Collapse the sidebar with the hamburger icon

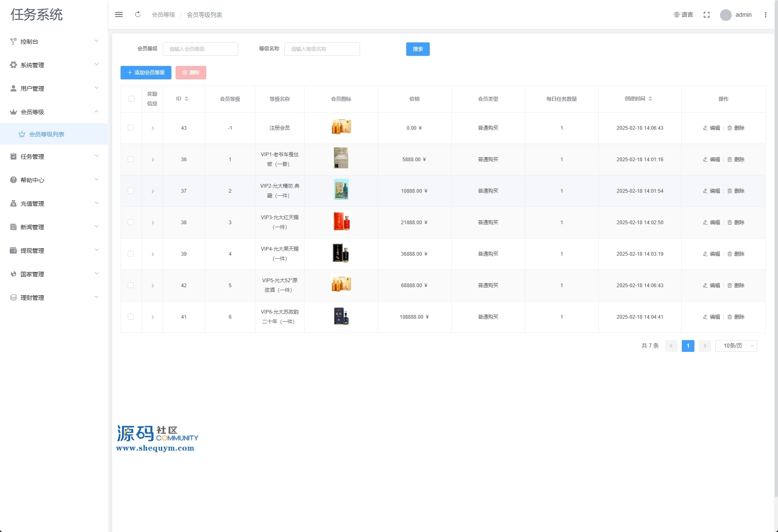coord(119,15)
